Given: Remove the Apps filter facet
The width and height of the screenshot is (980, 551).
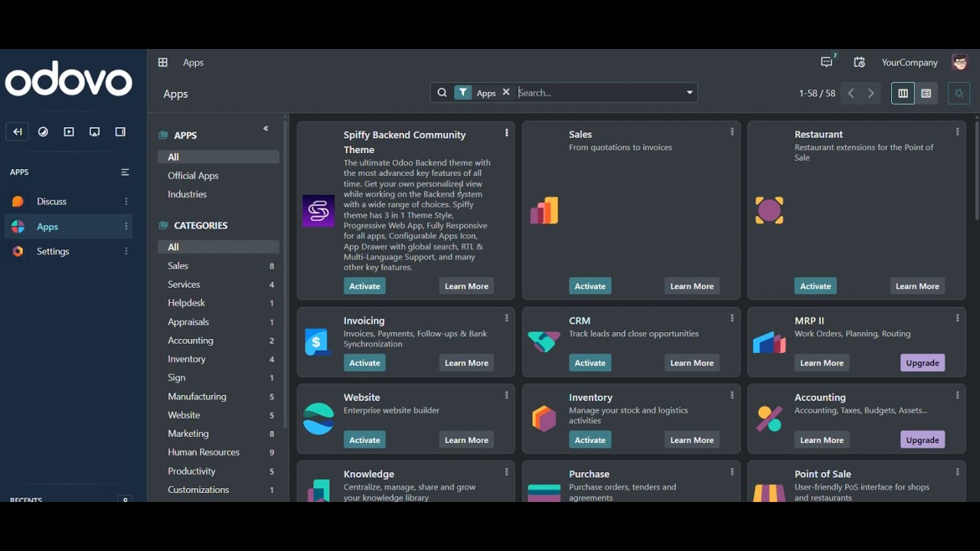Looking at the screenshot, I should pos(506,93).
